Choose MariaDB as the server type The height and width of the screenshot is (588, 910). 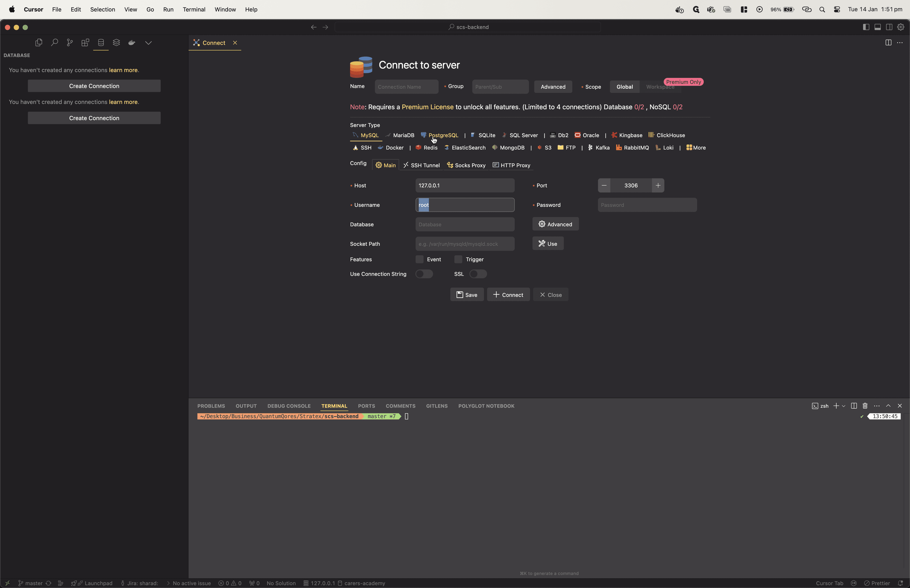point(400,135)
